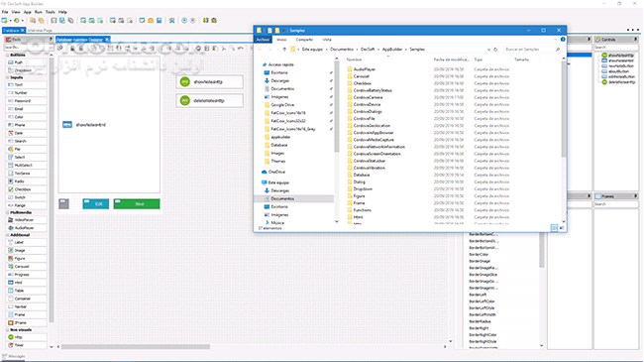Choose the Figure control tool
This screenshot has width=644, height=362.
[x=27, y=258]
